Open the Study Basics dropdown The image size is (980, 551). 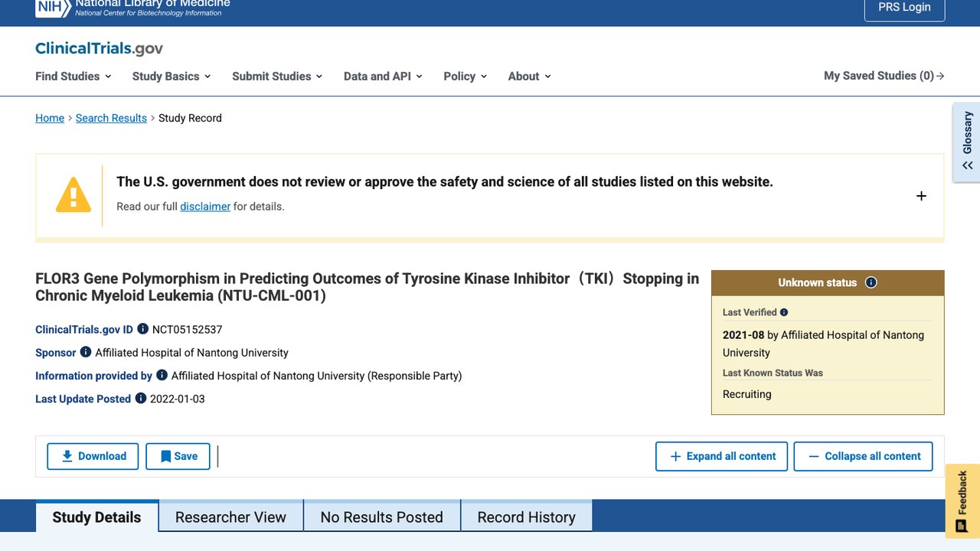171,76
